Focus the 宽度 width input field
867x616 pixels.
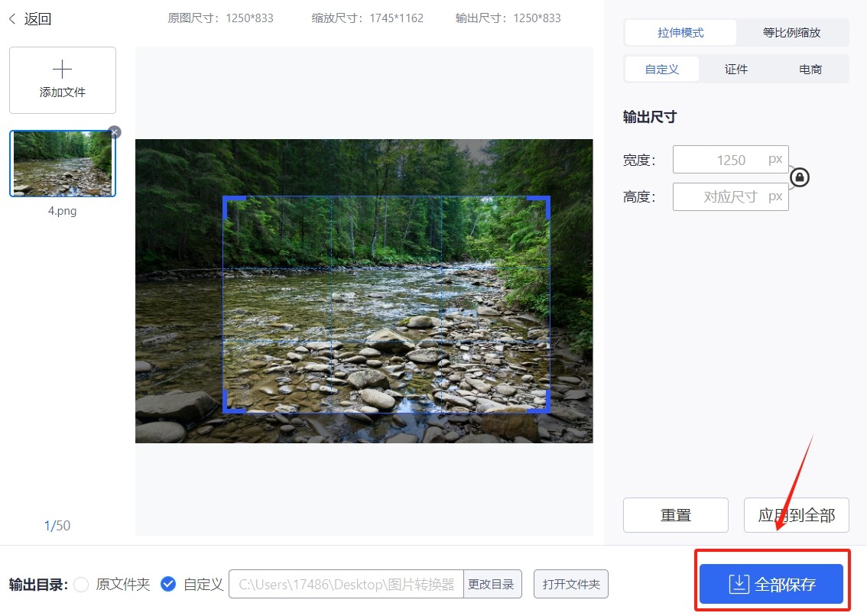[722, 160]
